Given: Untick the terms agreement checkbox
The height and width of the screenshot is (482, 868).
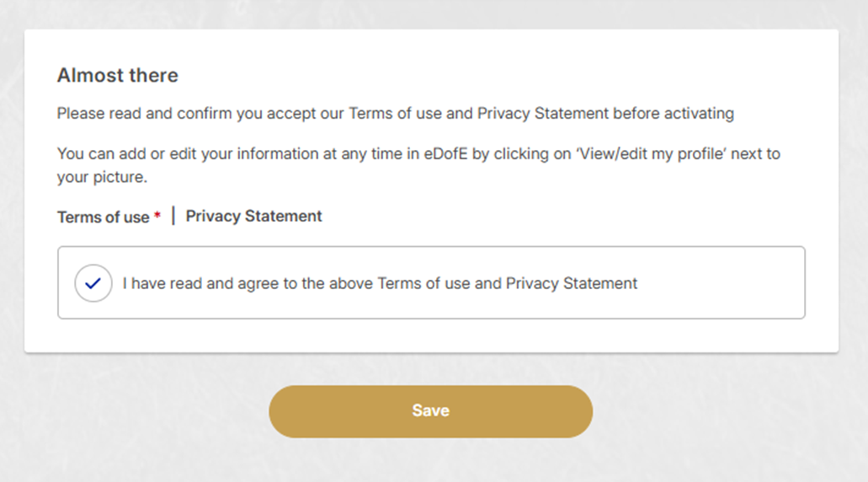Looking at the screenshot, I should 93,283.
